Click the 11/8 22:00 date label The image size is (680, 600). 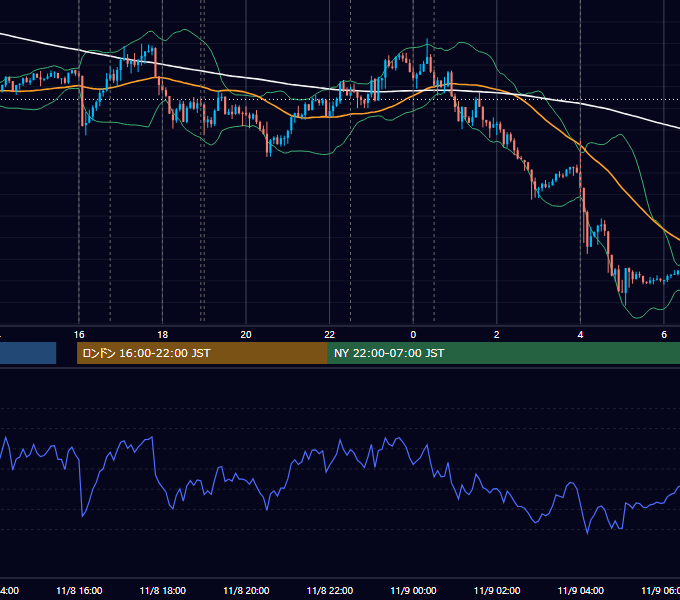coord(330,590)
